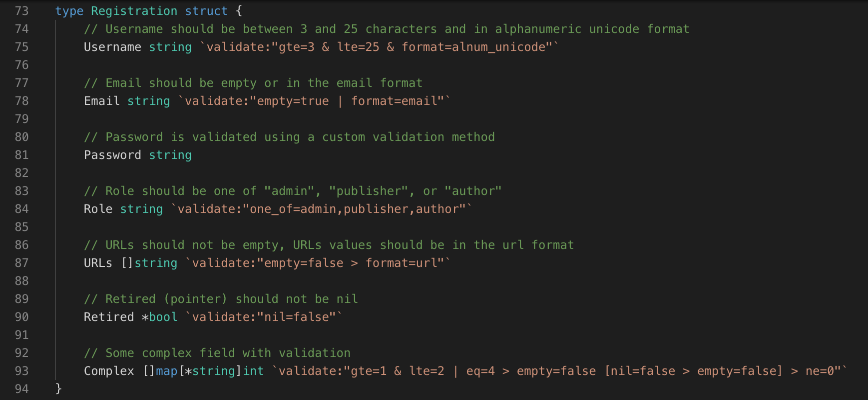Click format=url in URLs tag

click(402, 263)
